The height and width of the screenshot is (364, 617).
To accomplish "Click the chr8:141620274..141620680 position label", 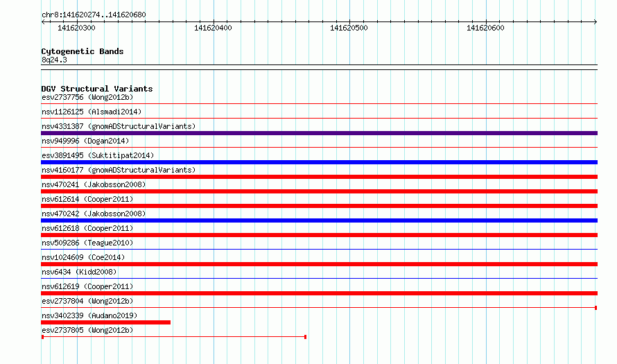I will coord(94,15).
